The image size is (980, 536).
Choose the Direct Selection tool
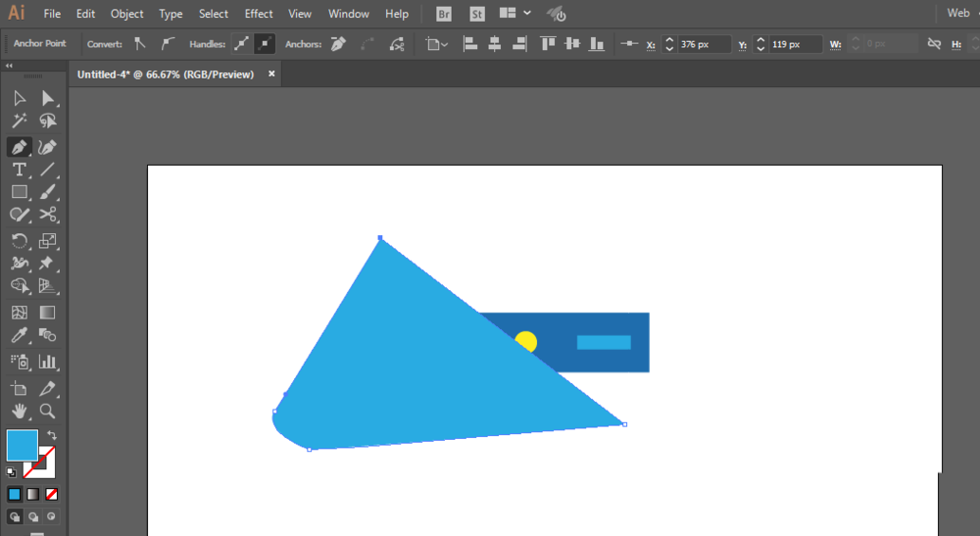(47, 98)
